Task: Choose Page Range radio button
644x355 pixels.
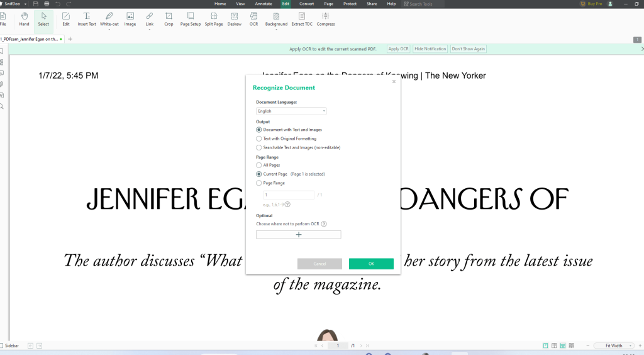Action: click(x=258, y=183)
